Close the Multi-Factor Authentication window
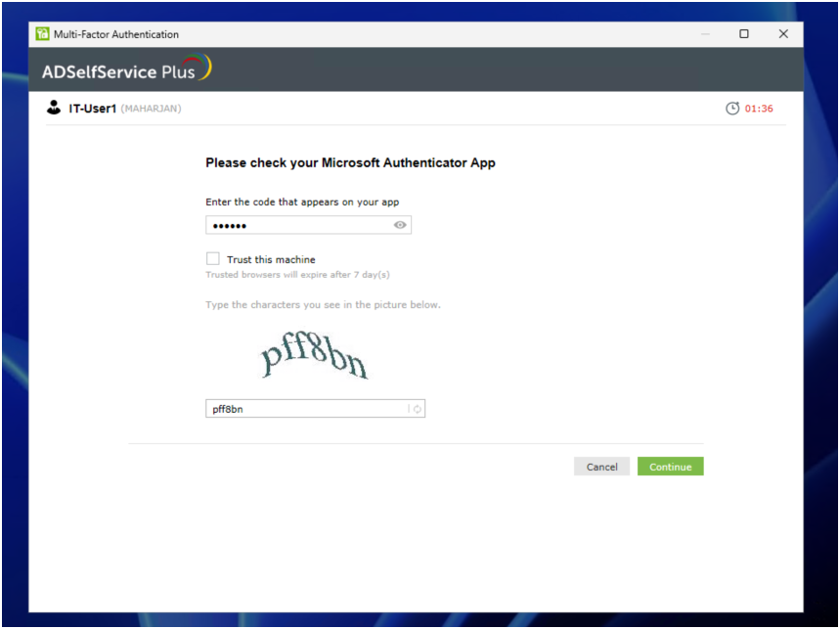840x629 pixels. pyautogui.click(x=783, y=34)
